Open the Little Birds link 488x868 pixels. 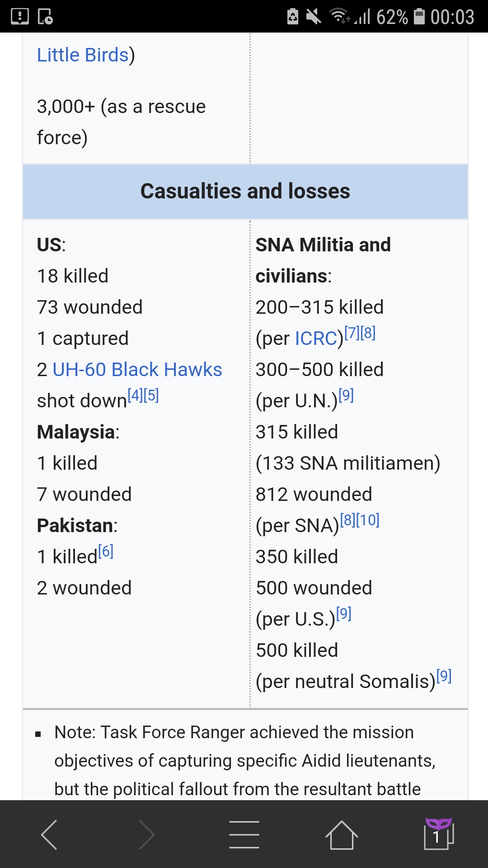tap(83, 55)
